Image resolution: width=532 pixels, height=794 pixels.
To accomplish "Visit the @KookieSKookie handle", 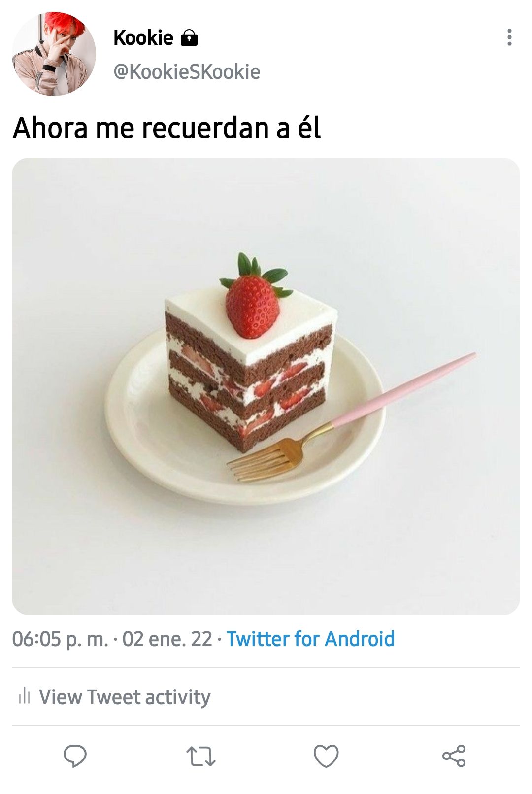I will click(x=187, y=72).
